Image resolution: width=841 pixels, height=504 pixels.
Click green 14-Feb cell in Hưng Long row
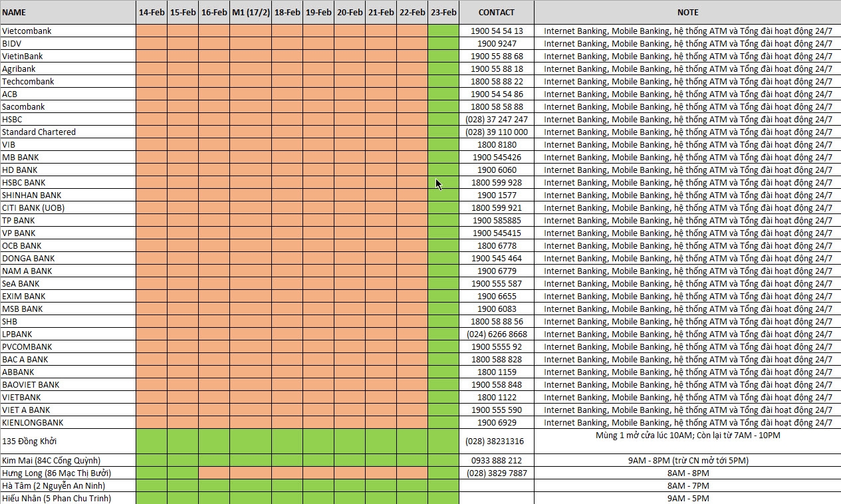click(x=152, y=473)
